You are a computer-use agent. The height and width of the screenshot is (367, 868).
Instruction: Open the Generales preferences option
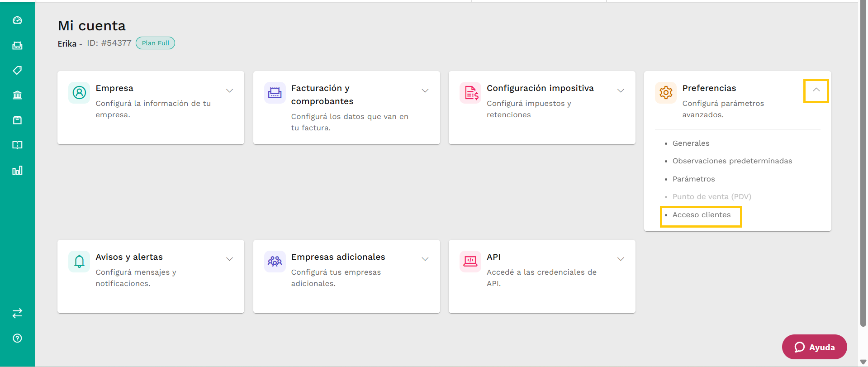point(691,143)
